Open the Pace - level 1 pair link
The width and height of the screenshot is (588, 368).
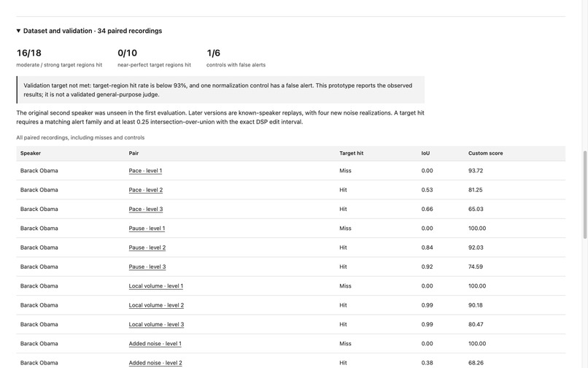click(x=145, y=170)
